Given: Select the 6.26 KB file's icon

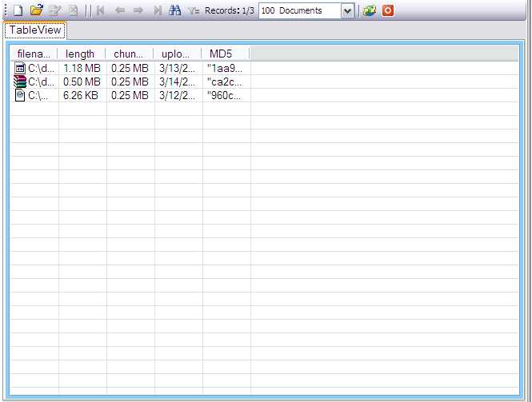Looking at the screenshot, I should point(20,95).
